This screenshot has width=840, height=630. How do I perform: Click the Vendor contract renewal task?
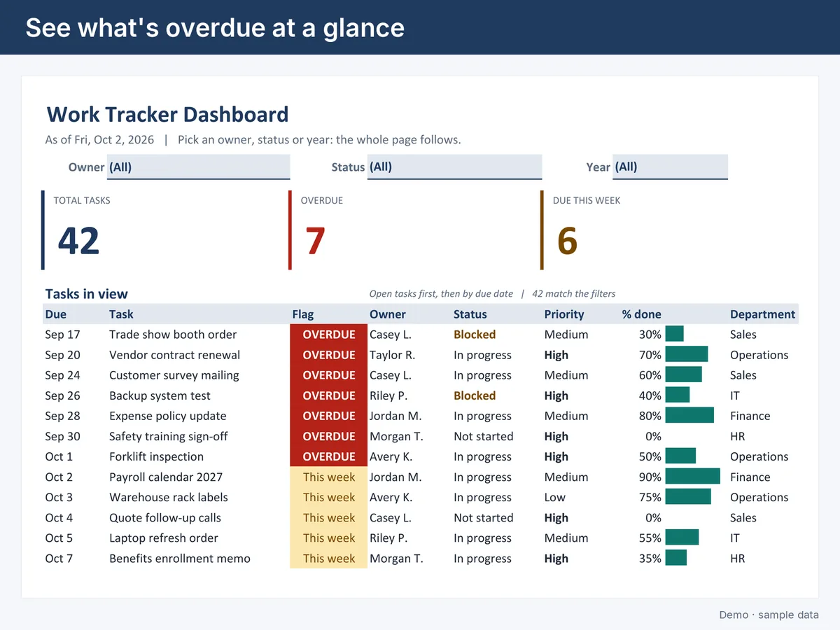click(x=175, y=355)
